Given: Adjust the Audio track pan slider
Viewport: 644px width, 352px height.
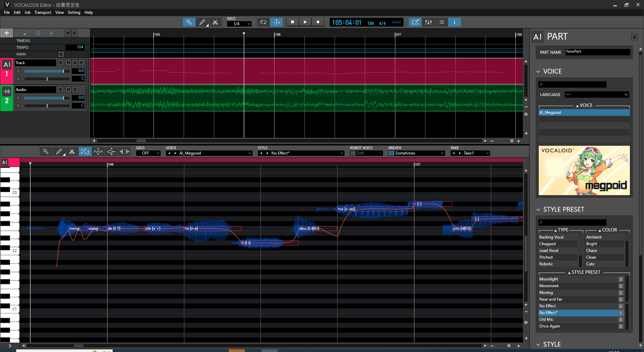Looking at the screenshot, I should click(x=47, y=105).
